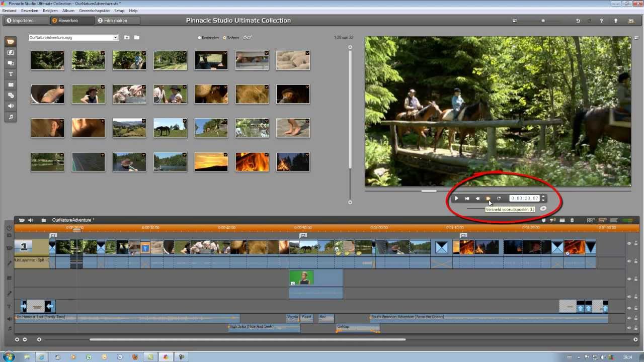Viewport: 644px width, 362px height.
Task: Click the green audio level meter icon
Action: point(627,220)
